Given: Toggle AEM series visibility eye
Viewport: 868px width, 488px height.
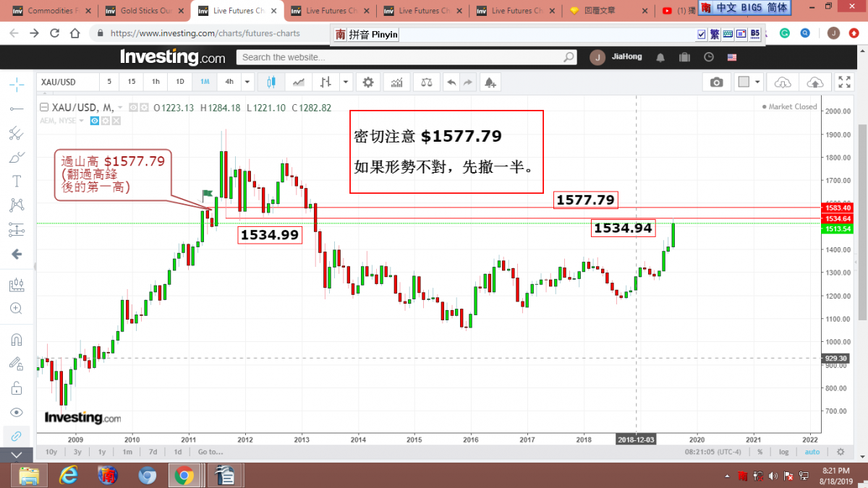Looking at the screenshot, I should point(95,121).
